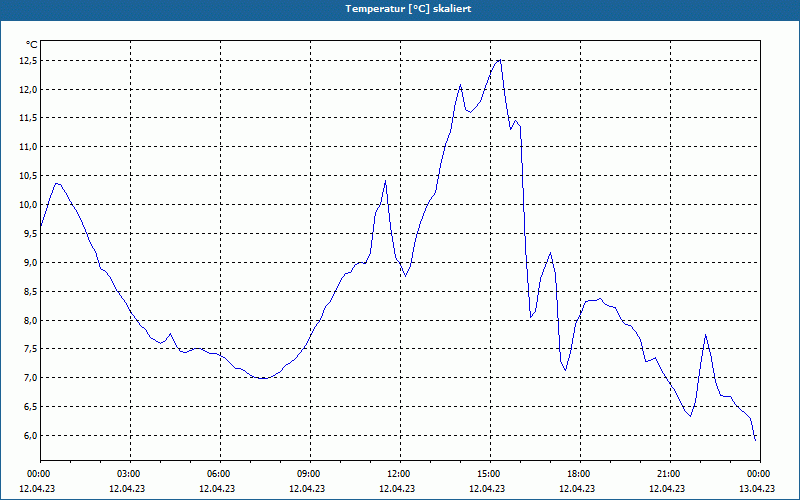Select the 11,0 y-axis label

pos(28,147)
